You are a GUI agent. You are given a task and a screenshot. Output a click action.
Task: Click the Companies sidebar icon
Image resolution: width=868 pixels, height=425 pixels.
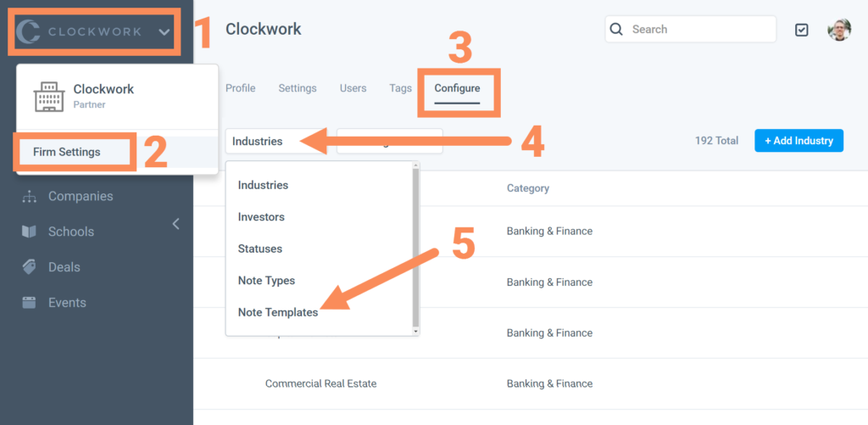(30, 197)
